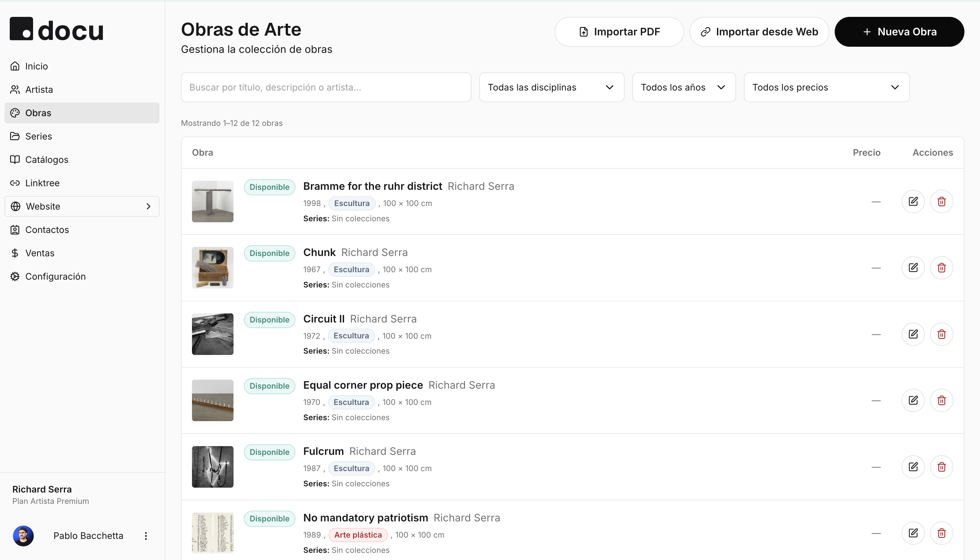Viewport: 980px width, 560px height.
Task: Click the Obra column header
Action: pyautogui.click(x=203, y=153)
